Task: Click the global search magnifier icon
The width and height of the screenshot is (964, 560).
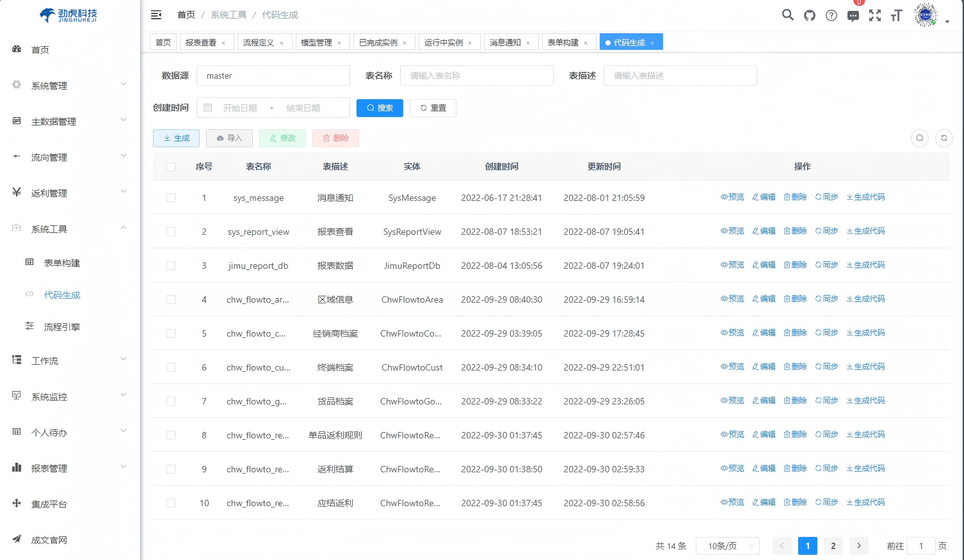Action: (787, 15)
